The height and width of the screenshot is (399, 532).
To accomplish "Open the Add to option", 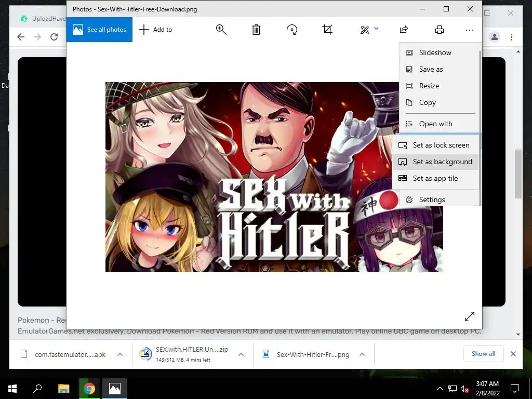I will pyautogui.click(x=155, y=30).
